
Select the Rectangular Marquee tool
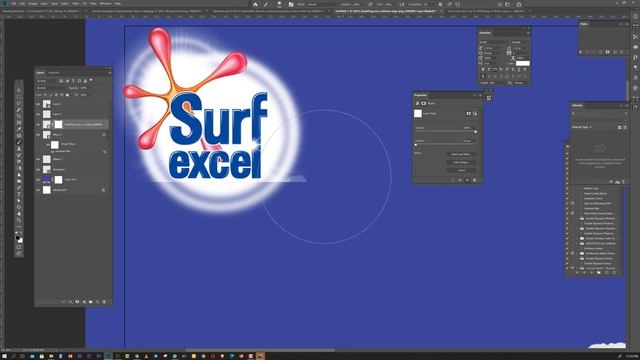pyautogui.click(x=19, y=97)
